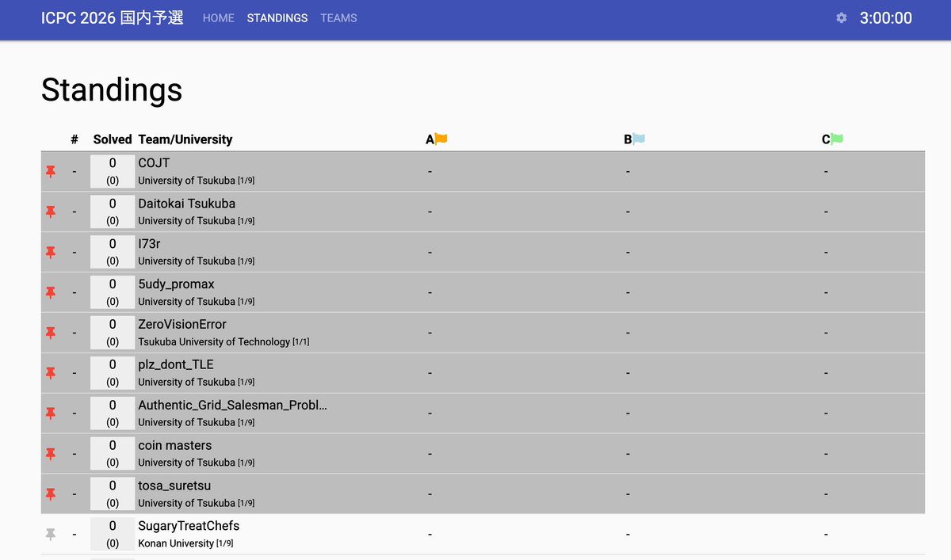Viewport: 951px width, 560px height.
Task: Click Tsukuba University of Technology text
Action: click(214, 342)
